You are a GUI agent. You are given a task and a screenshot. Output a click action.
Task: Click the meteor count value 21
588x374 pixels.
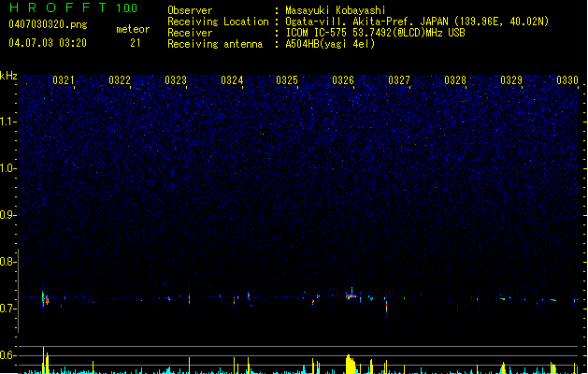(136, 43)
